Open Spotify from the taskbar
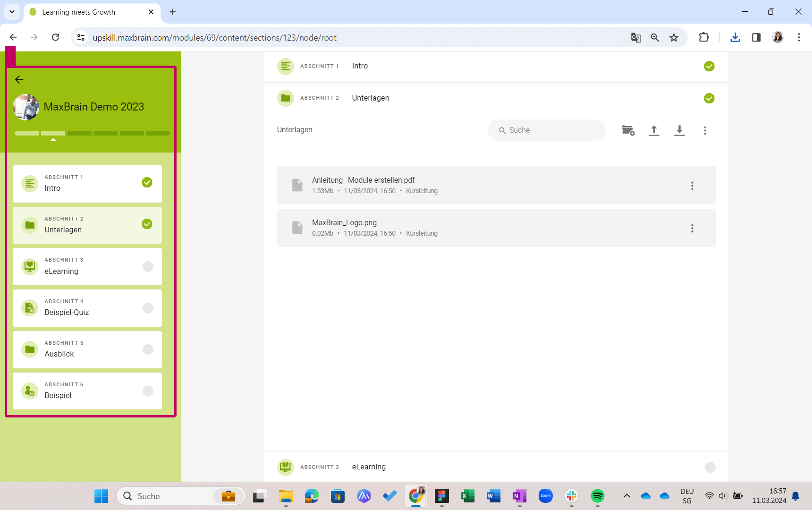The image size is (812, 510). pos(598,496)
